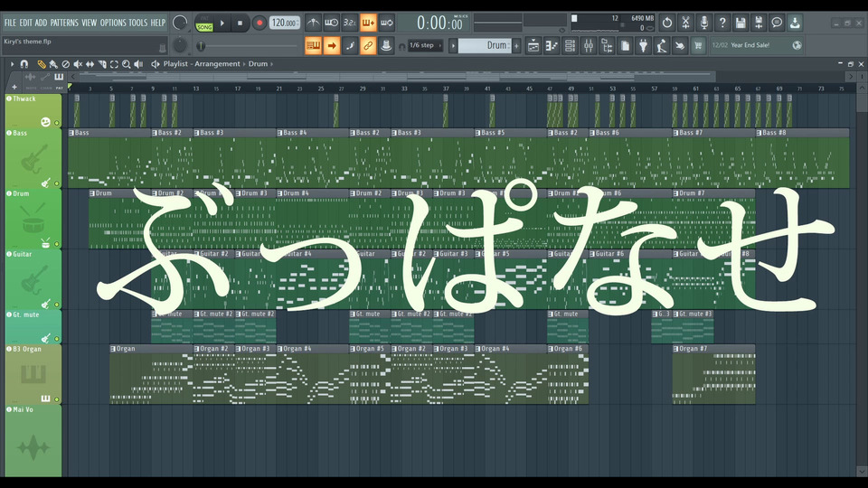The image size is (868, 488).
Task: Choose the select tool in playlist toolbar
Action: coord(114,64)
